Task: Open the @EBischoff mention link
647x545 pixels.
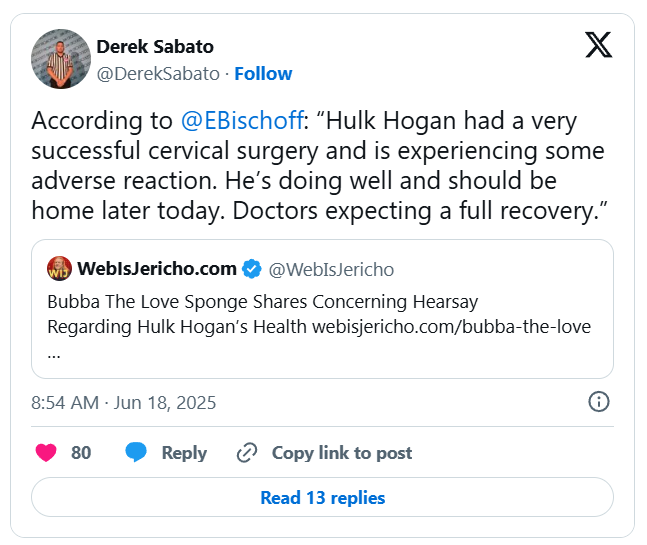Action: click(241, 122)
